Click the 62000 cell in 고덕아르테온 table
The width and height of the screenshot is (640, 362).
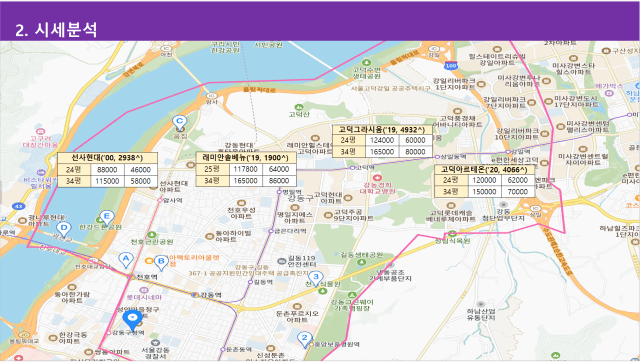coord(518,180)
